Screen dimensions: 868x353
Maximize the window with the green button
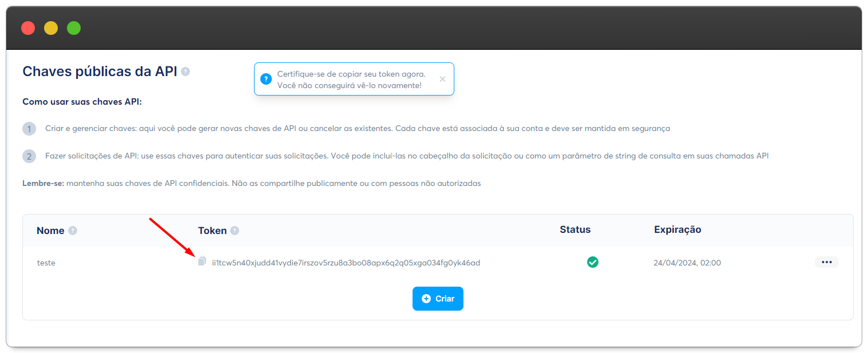tap(74, 28)
